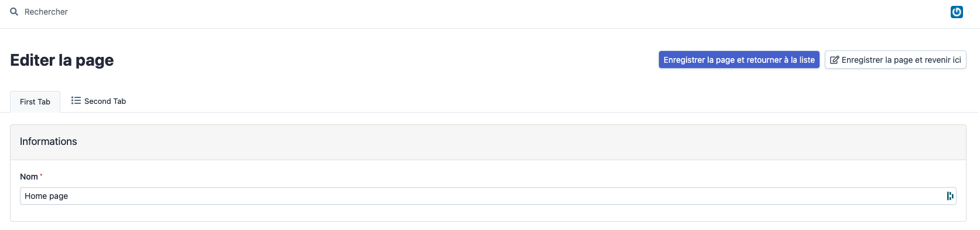Click the red required asterisk next to Nom
Image resolution: width=980 pixels, height=230 pixels.
point(41,175)
